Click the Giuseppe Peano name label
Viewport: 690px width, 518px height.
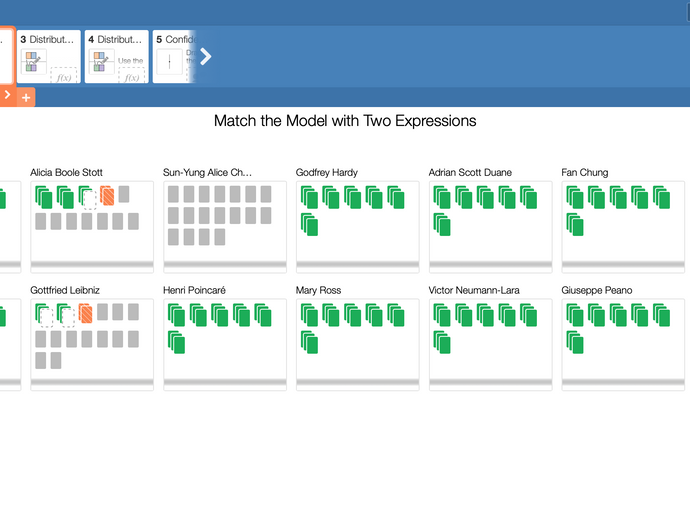[x=597, y=290]
